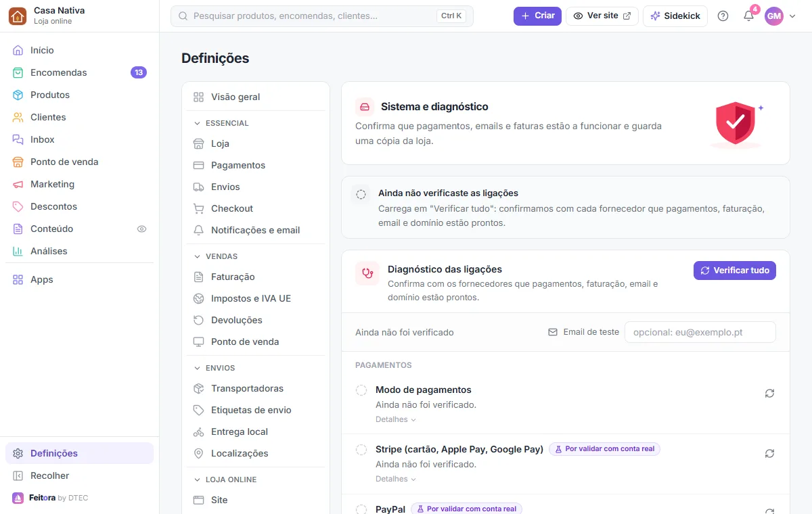Open Encomendas in the sidebar
Viewport: 812px width, 514px height.
coord(79,72)
